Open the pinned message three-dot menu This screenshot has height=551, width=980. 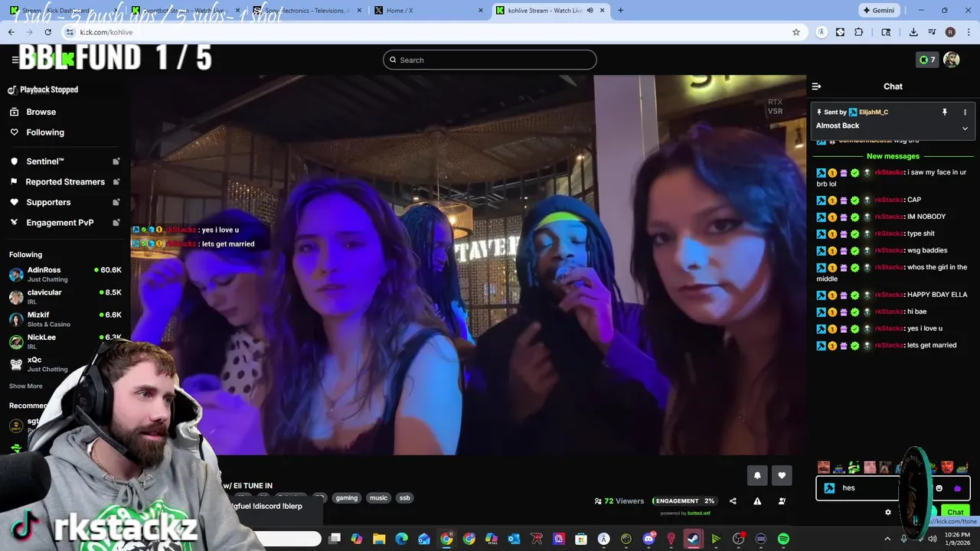pyautogui.click(x=965, y=112)
